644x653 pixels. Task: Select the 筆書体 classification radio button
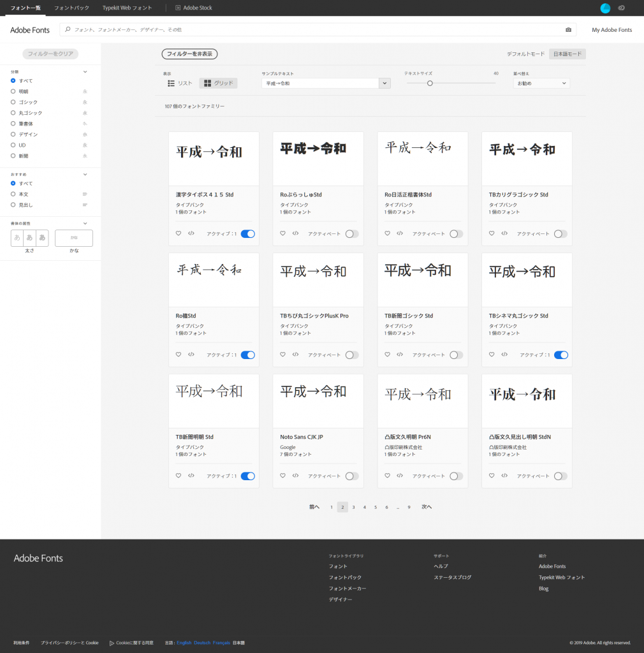pyautogui.click(x=13, y=123)
